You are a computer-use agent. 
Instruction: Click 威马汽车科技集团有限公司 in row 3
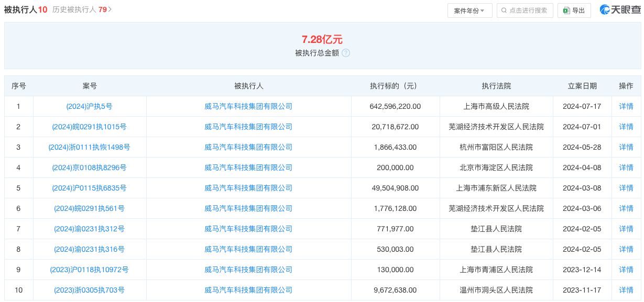(248, 147)
